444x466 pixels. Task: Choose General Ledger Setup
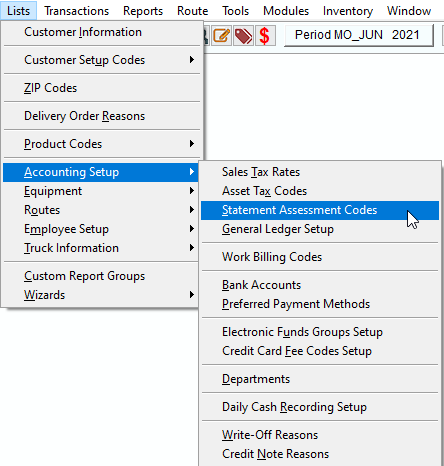pos(320,229)
